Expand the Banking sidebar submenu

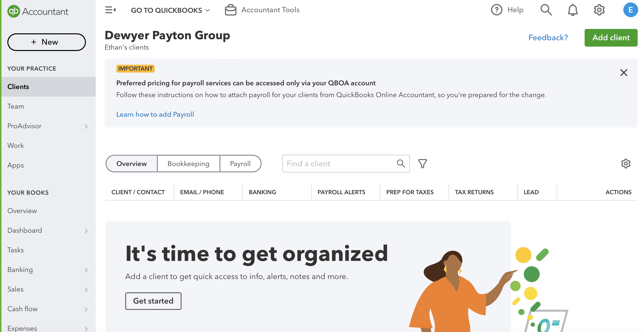86,270
